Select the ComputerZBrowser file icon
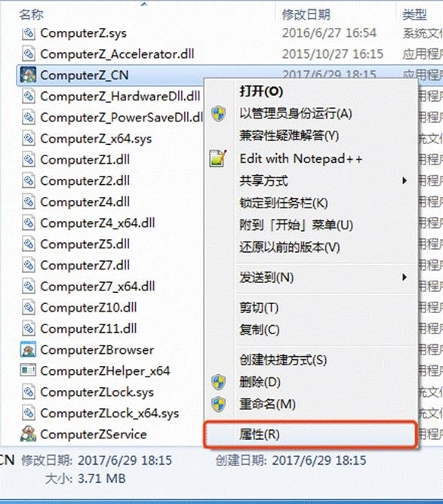443x504 pixels. pyautogui.click(x=28, y=350)
